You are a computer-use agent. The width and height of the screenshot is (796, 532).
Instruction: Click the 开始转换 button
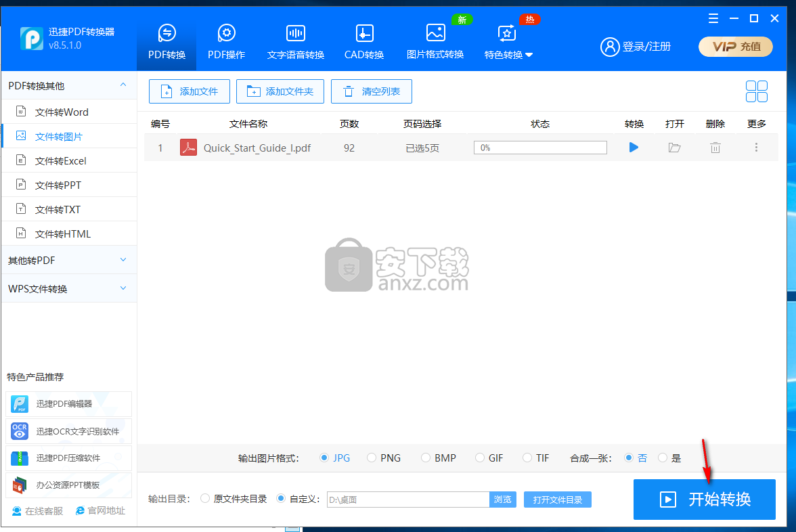click(x=704, y=500)
